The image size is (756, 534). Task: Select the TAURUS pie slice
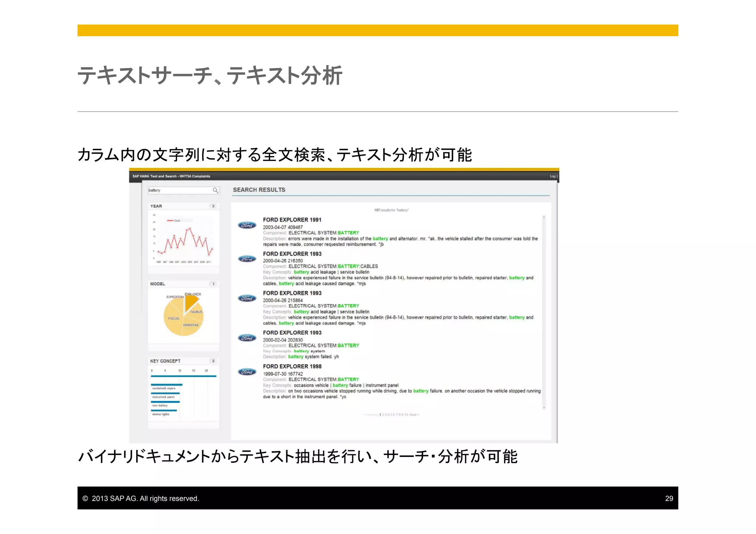[x=195, y=313]
